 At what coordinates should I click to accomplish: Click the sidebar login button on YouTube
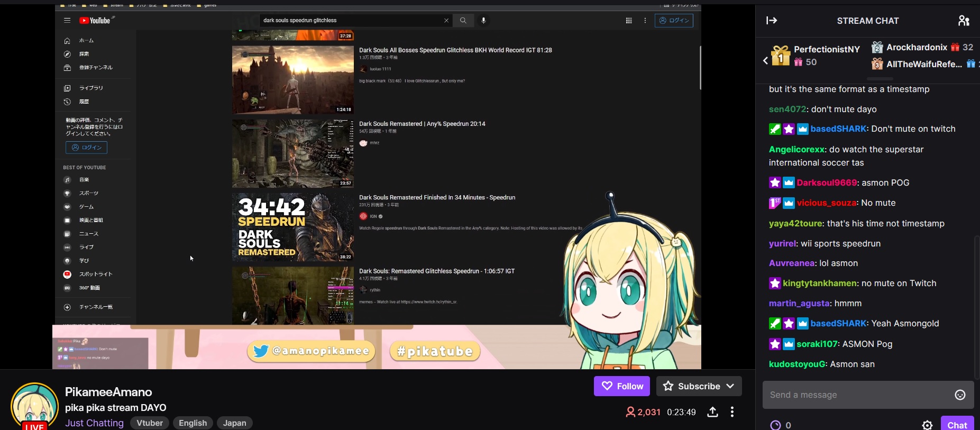tap(86, 148)
